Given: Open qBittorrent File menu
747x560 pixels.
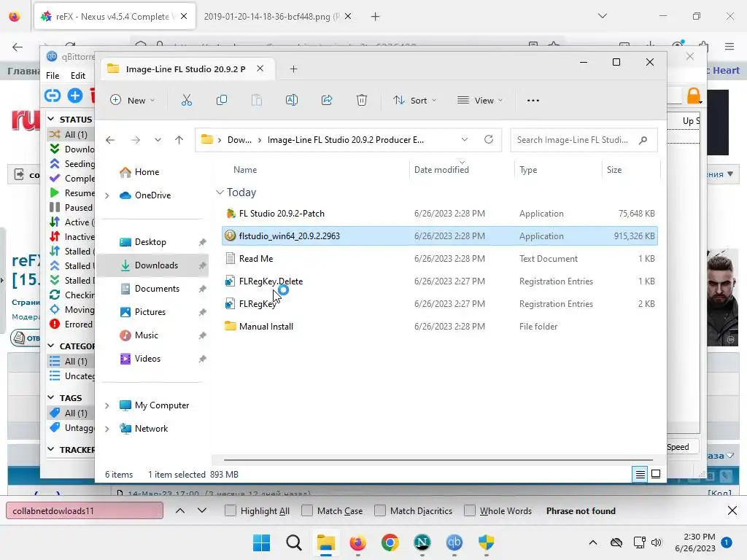Looking at the screenshot, I should coord(53,75).
